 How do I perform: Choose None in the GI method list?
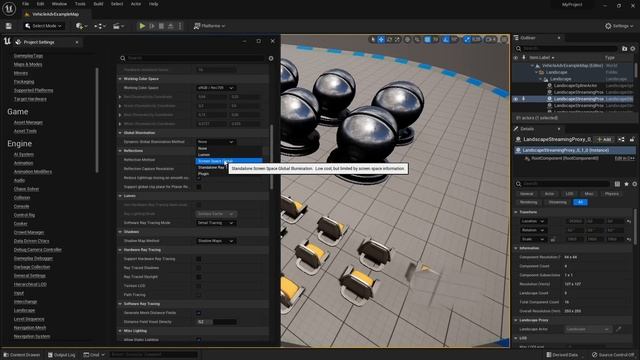(x=229, y=149)
